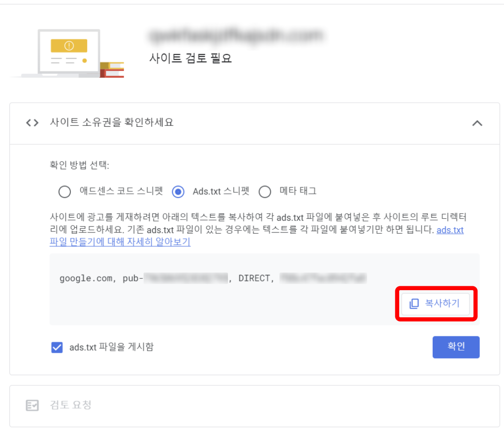Select the Ads.txt 스니펫 radio option

pyautogui.click(x=178, y=192)
